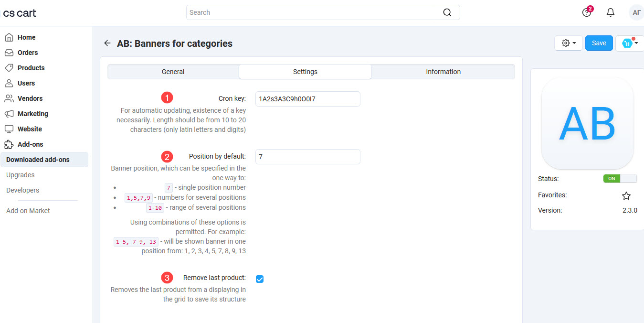Open the Add-on Market link
This screenshot has height=323, width=644.
pos(29,210)
